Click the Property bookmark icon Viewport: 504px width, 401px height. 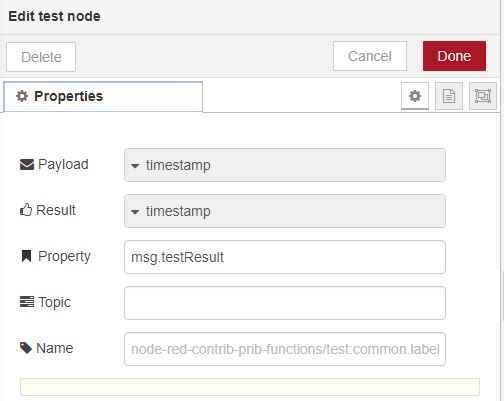(x=26, y=256)
